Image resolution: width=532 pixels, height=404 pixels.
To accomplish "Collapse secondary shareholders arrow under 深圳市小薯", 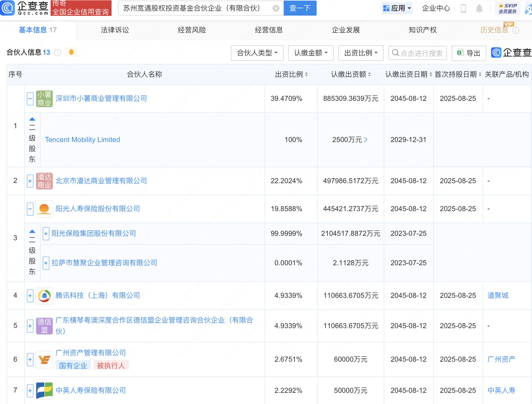I will click(x=32, y=119).
